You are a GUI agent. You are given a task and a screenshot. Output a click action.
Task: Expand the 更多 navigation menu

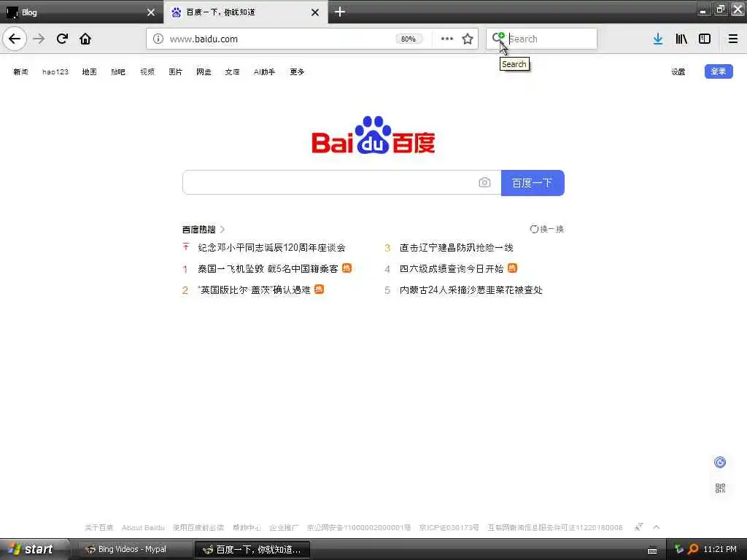click(x=297, y=72)
